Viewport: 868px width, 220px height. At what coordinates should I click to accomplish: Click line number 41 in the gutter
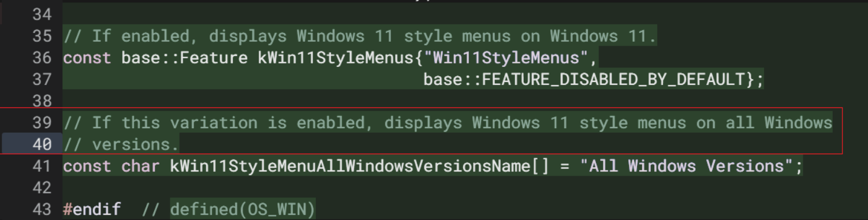42,166
